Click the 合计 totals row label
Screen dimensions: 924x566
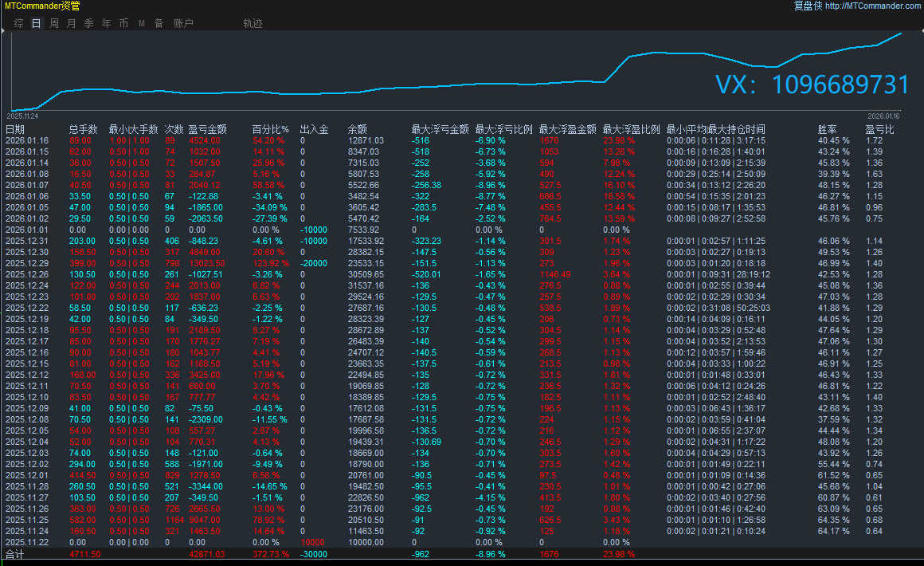(x=15, y=554)
